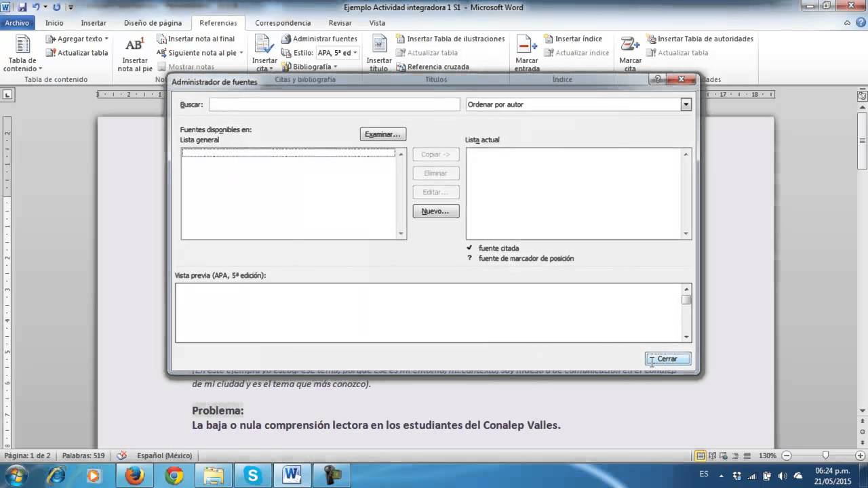Open Skype from the taskbar
This screenshot has height=488, width=868.
tap(253, 475)
